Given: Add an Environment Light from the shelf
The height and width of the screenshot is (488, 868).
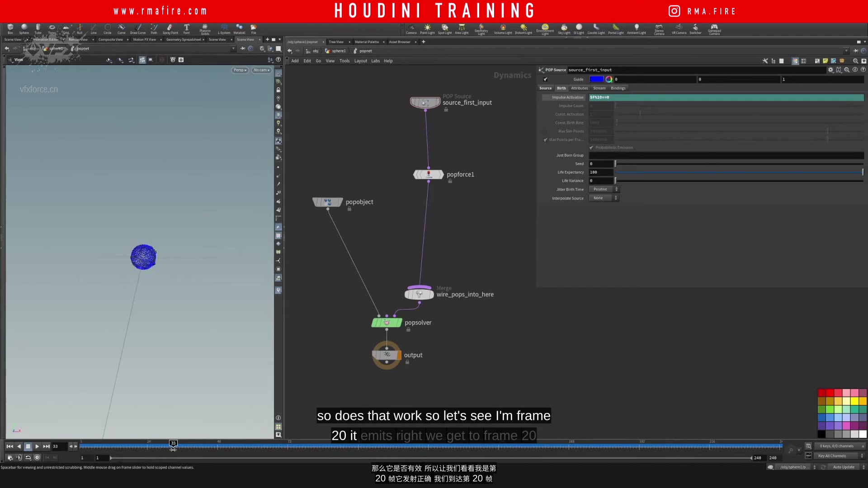Looking at the screenshot, I should pyautogui.click(x=545, y=30).
